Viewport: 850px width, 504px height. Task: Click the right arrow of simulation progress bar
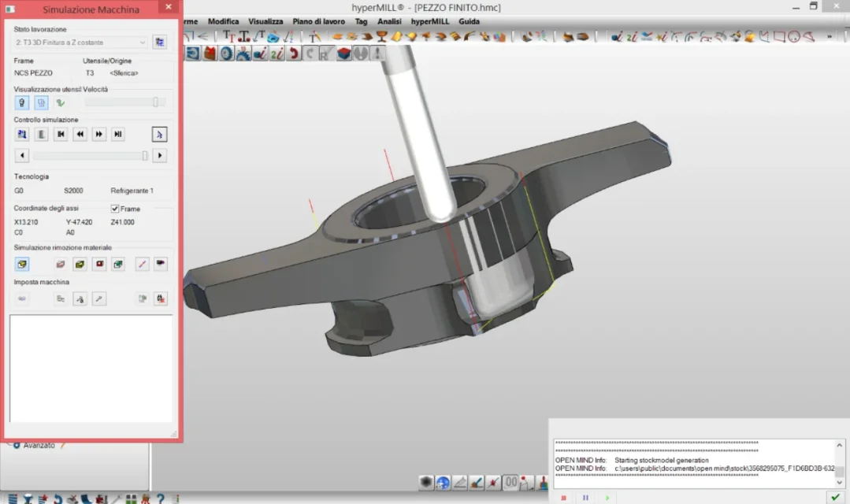pyautogui.click(x=160, y=156)
